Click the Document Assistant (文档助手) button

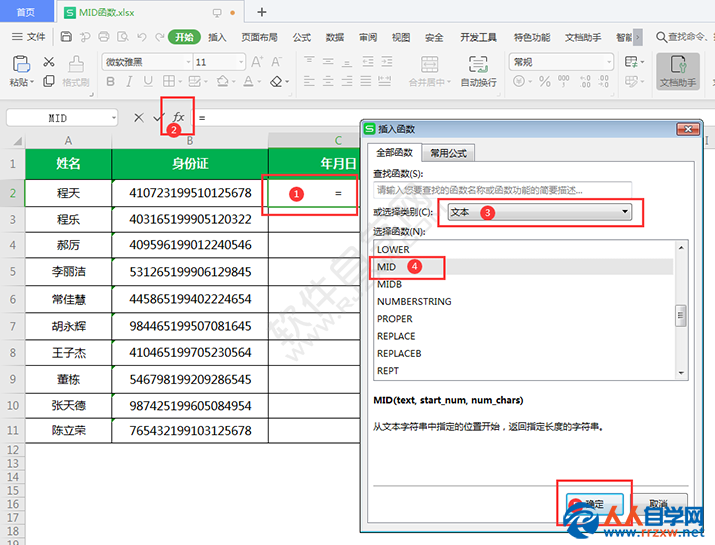(678, 71)
